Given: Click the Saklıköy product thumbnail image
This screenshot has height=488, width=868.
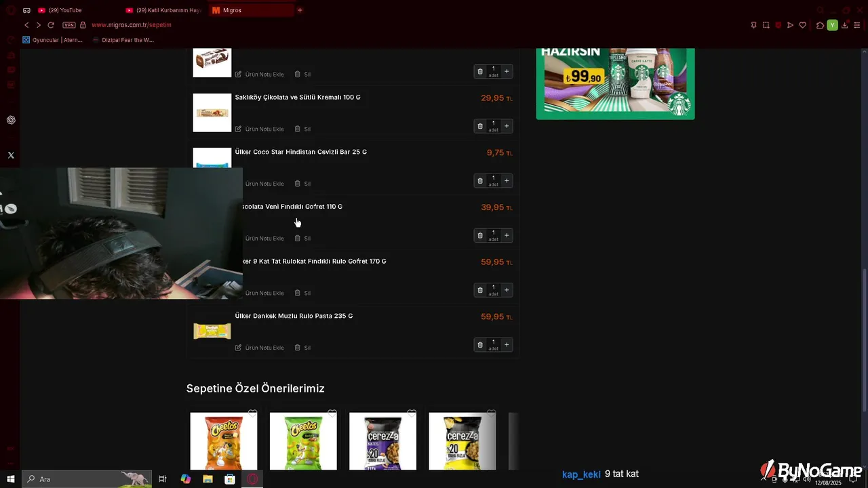Looking at the screenshot, I should (x=212, y=113).
